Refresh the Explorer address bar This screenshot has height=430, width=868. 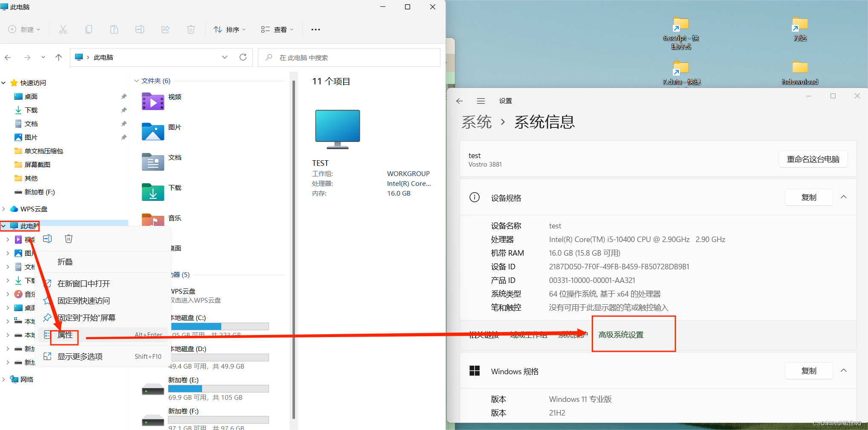coord(243,57)
